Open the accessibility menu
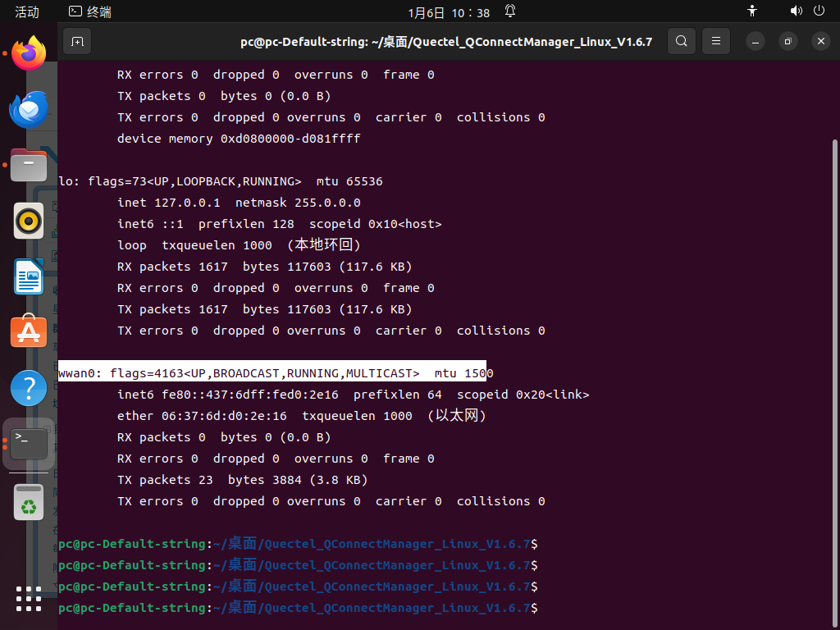 (752, 11)
